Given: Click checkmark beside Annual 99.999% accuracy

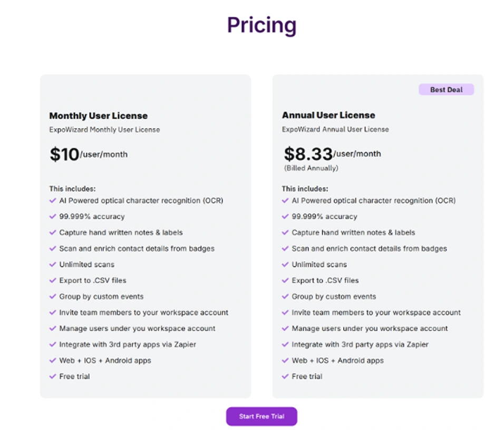Looking at the screenshot, I should pyautogui.click(x=285, y=216).
